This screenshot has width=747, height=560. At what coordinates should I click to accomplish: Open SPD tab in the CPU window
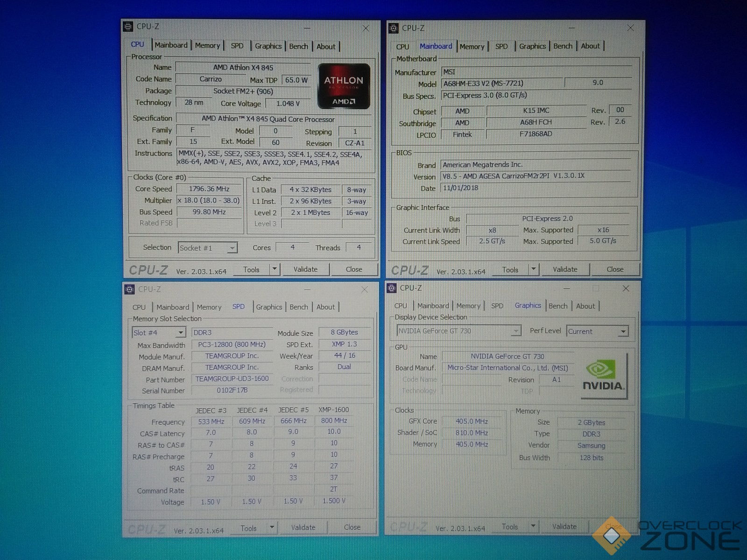(x=237, y=46)
